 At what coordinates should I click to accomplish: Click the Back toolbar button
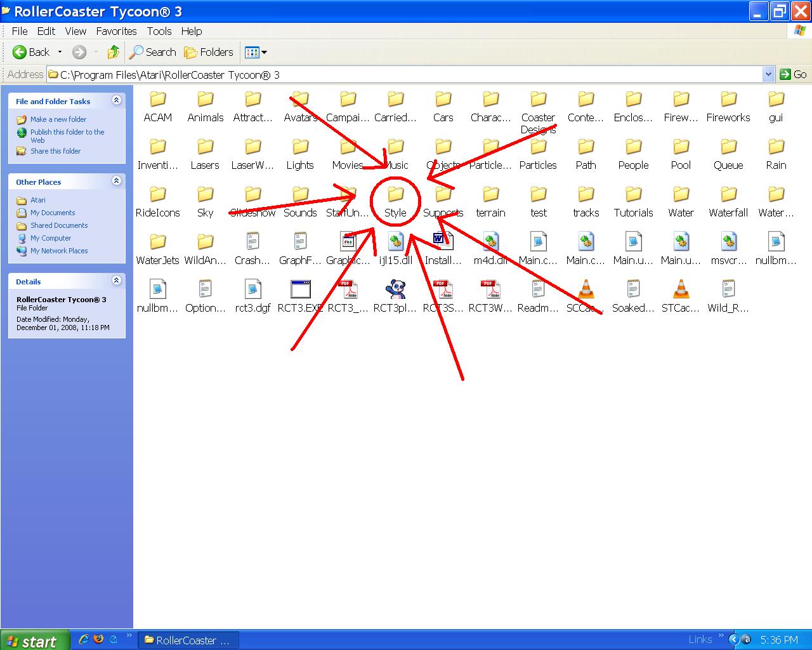tap(31, 52)
